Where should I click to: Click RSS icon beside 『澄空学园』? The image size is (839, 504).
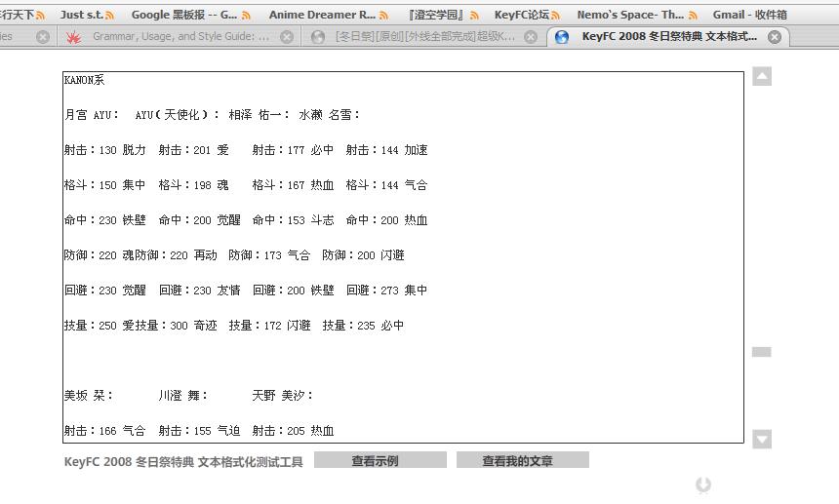click(x=474, y=16)
